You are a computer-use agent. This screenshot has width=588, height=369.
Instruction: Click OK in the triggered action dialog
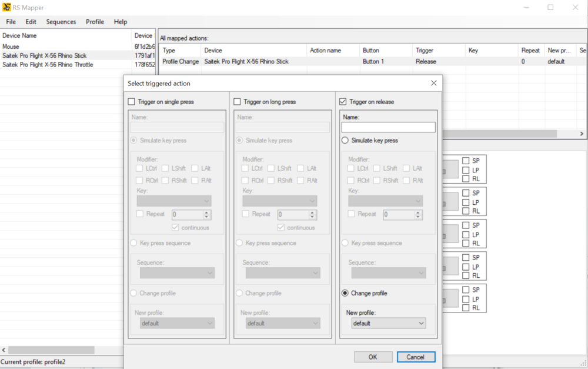pos(373,357)
